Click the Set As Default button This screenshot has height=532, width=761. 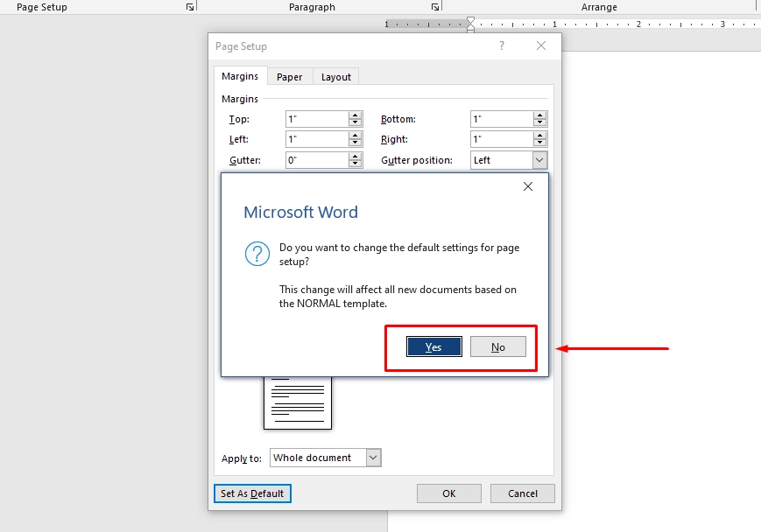(252, 493)
